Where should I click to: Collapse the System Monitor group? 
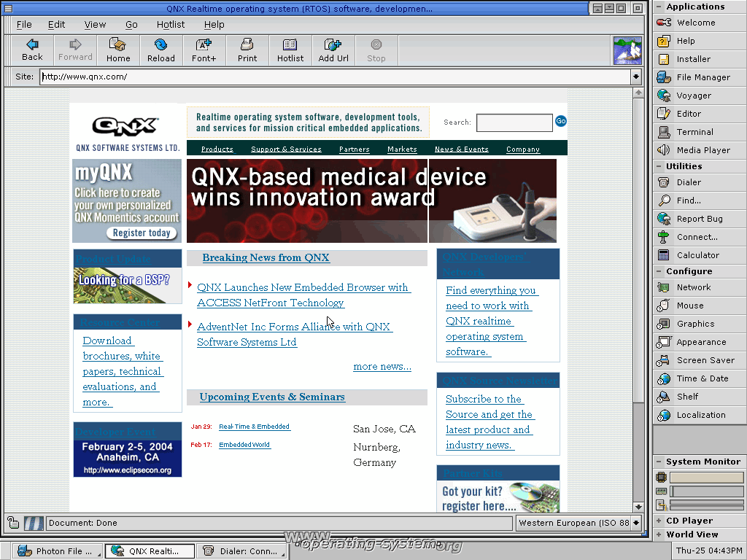click(x=659, y=462)
